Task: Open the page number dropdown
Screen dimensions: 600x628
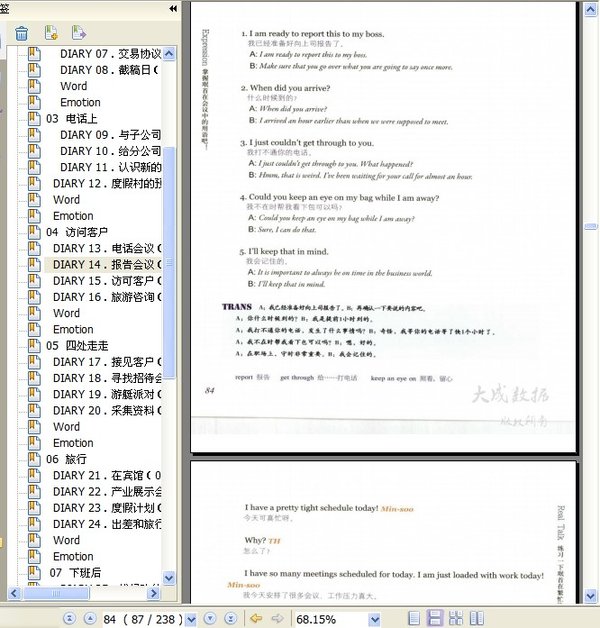Action: coord(191,619)
